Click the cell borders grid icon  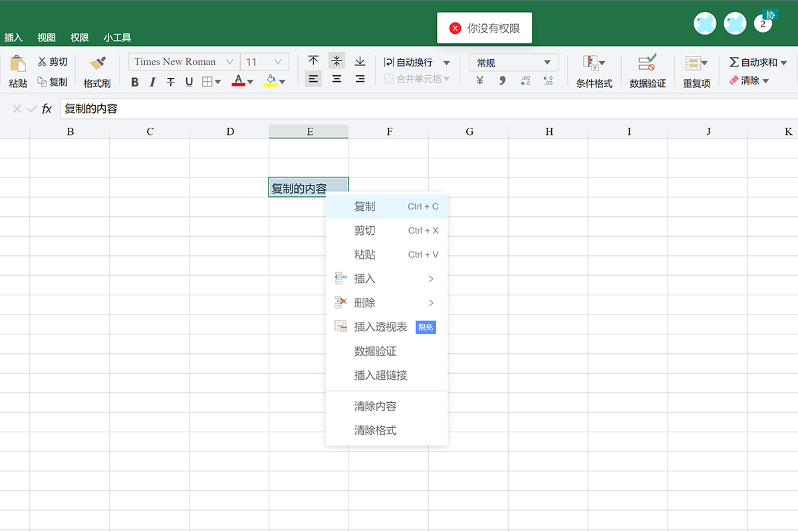(207, 82)
